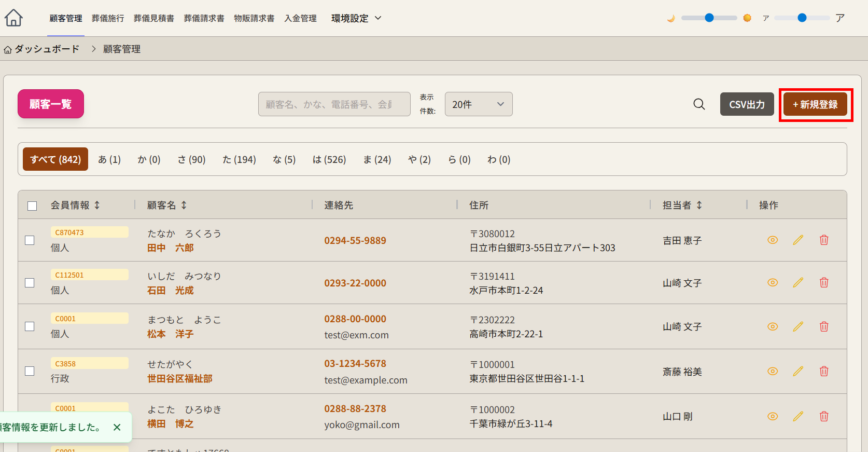
Task: Click the CSV出力 button
Action: [x=747, y=104]
